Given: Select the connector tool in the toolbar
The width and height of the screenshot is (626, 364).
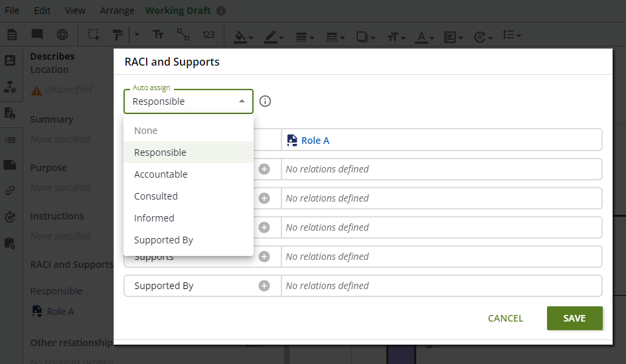Looking at the screenshot, I should 183,35.
